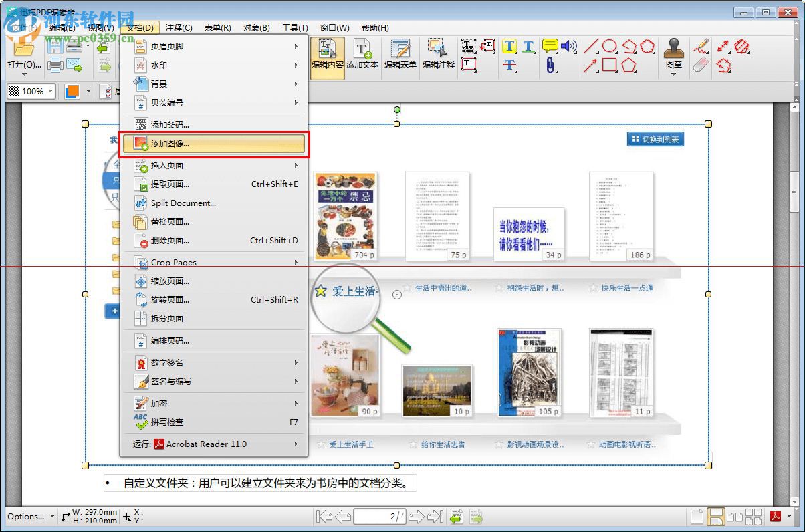Open the 工具(T) menu

pyautogui.click(x=295, y=27)
